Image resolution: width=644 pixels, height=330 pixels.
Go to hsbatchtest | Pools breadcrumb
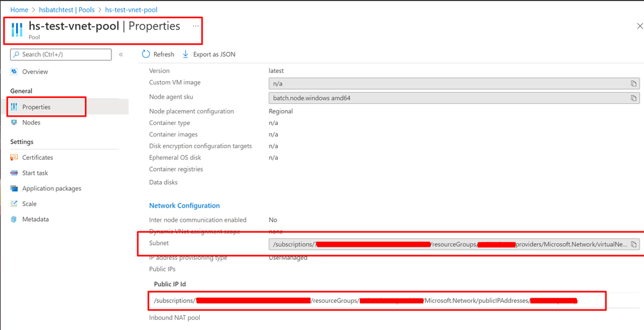(x=67, y=10)
